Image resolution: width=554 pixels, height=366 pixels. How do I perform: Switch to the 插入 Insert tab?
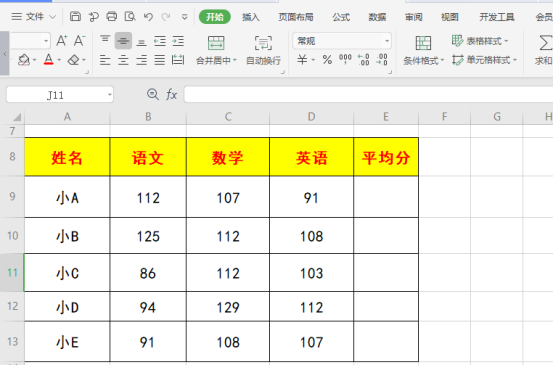point(251,17)
